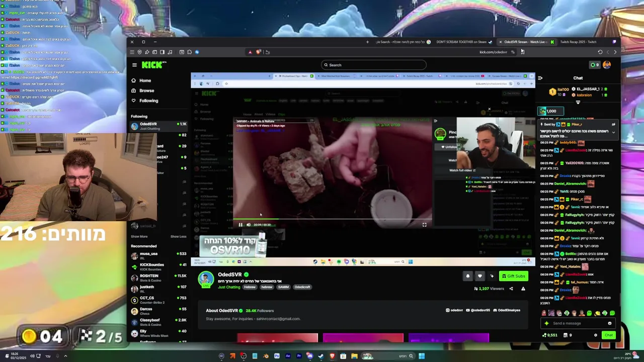The width and height of the screenshot is (644, 362).
Task: Open recommended channel Elly
Action: pyautogui.click(x=159, y=333)
